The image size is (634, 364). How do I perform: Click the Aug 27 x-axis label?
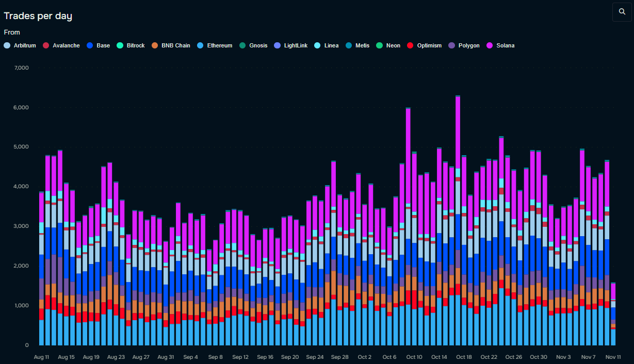pyautogui.click(x=141, y=357)
